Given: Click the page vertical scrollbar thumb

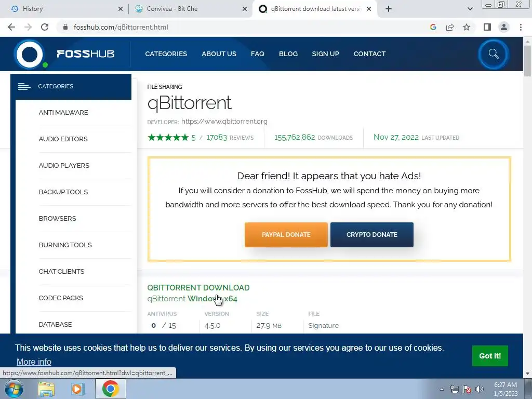Looking at the screenshot, I should pyautogui.click(x=527, y=61).
